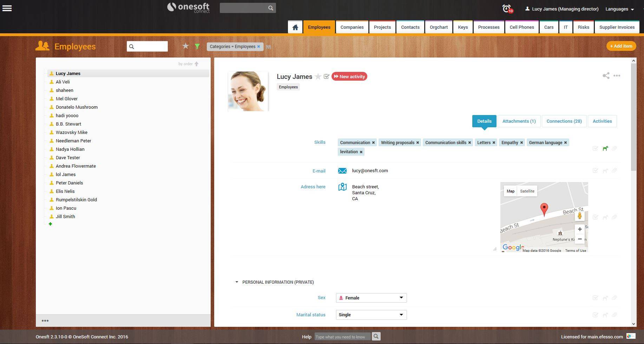Click the green filter funnel icon
The width and height of the screenshot is (644, 344).
click(x=197, y=46)
